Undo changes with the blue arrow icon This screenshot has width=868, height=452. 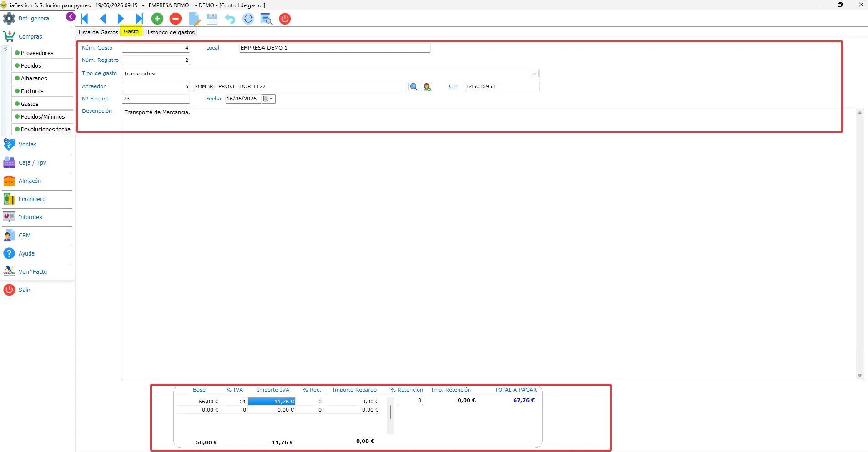(230, 19)
